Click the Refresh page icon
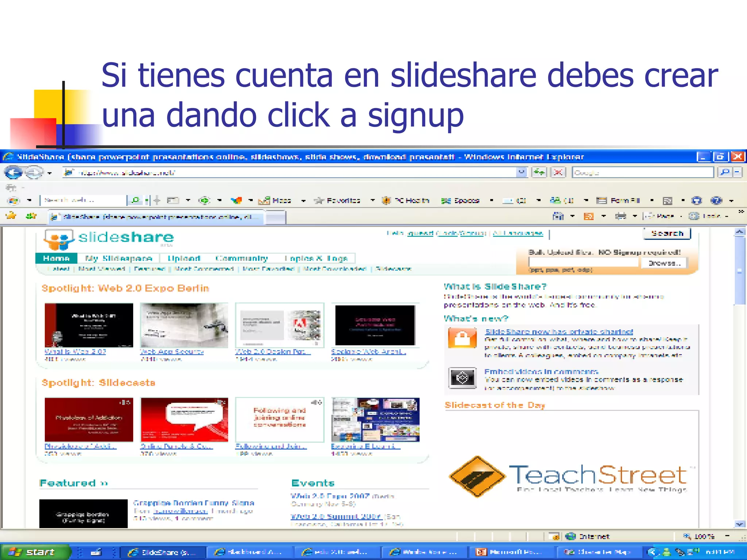 539,172
